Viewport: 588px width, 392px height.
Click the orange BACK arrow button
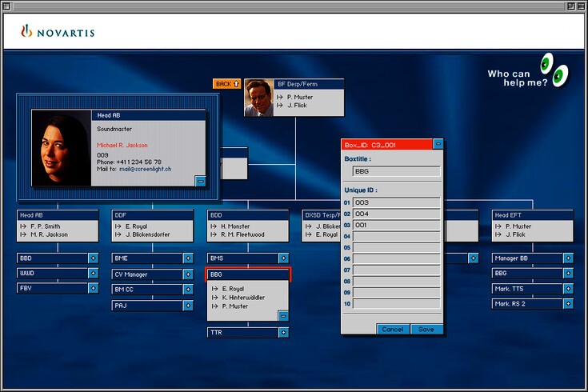pos(226,84)
